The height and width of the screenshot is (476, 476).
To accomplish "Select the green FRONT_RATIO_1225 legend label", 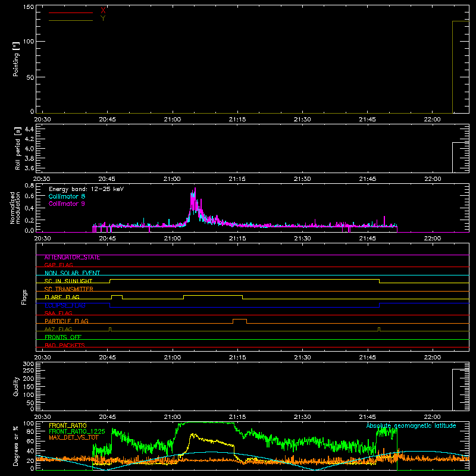I will coord(77,431).
